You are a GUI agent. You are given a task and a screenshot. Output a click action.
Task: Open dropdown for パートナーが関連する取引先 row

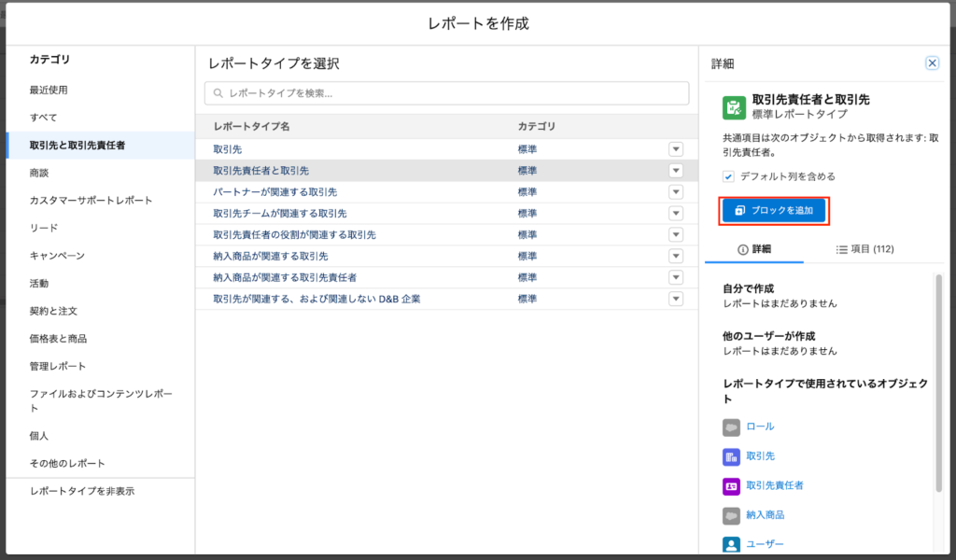tap(676, 192)
